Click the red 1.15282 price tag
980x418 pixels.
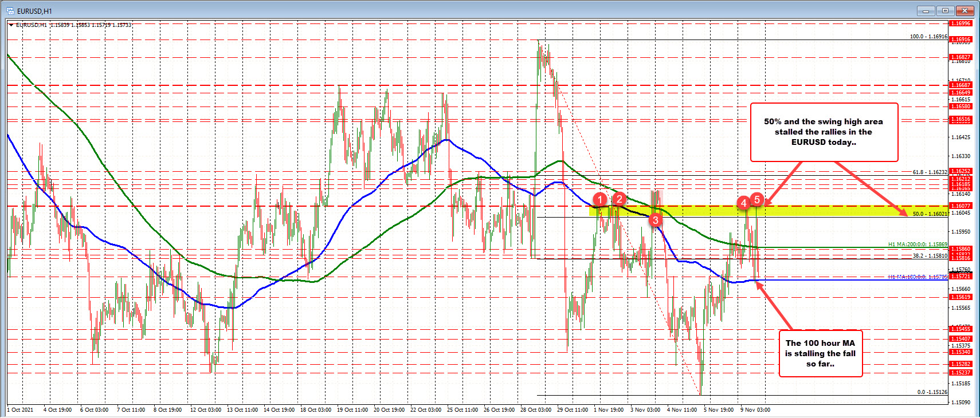(961, 364)
